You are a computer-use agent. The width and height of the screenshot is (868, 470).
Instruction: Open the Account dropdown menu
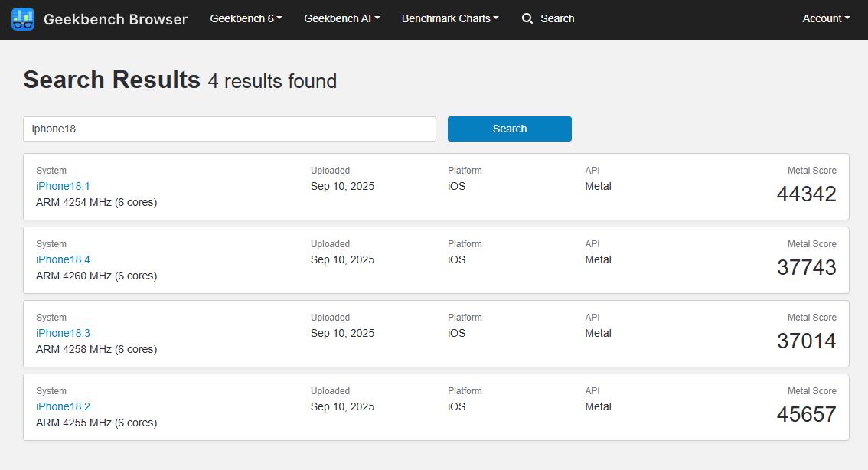(x=825, y=18)
